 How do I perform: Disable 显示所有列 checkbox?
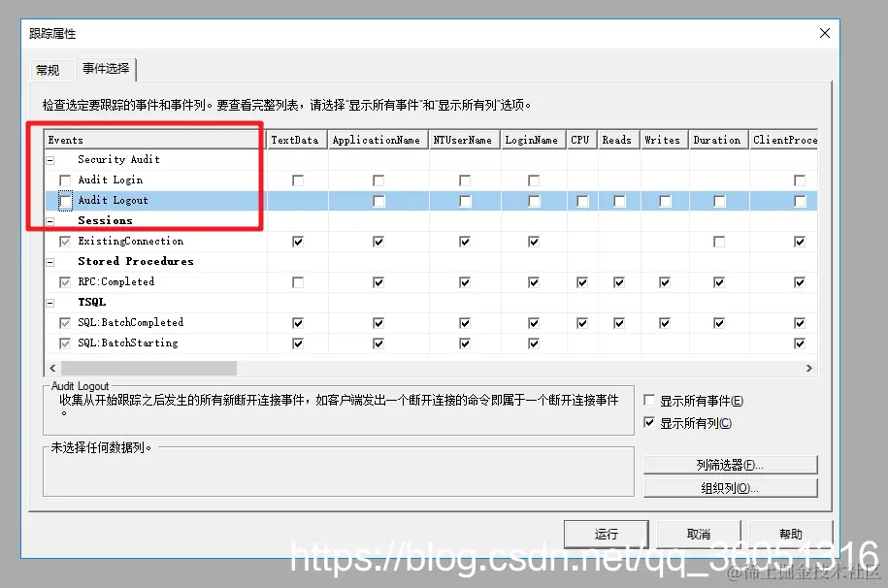click(649, 423)
